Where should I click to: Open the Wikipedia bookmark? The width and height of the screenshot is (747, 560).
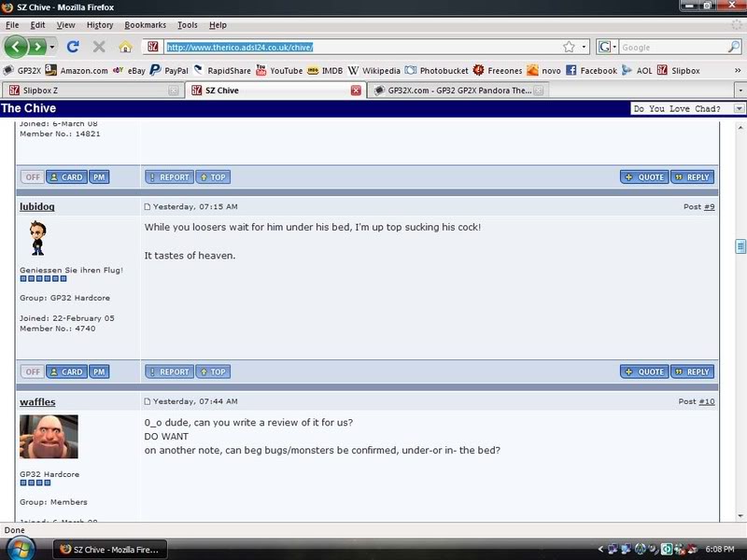tap(381, 70)
